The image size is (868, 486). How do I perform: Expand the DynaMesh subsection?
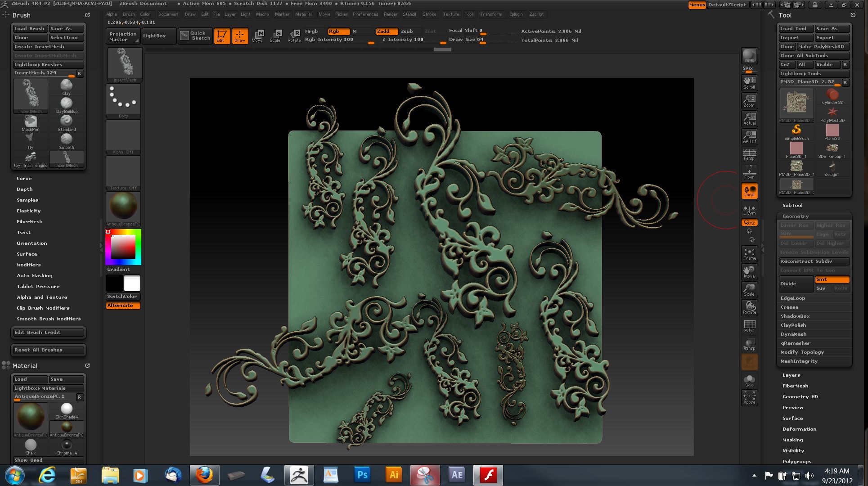tap(794, 334)
